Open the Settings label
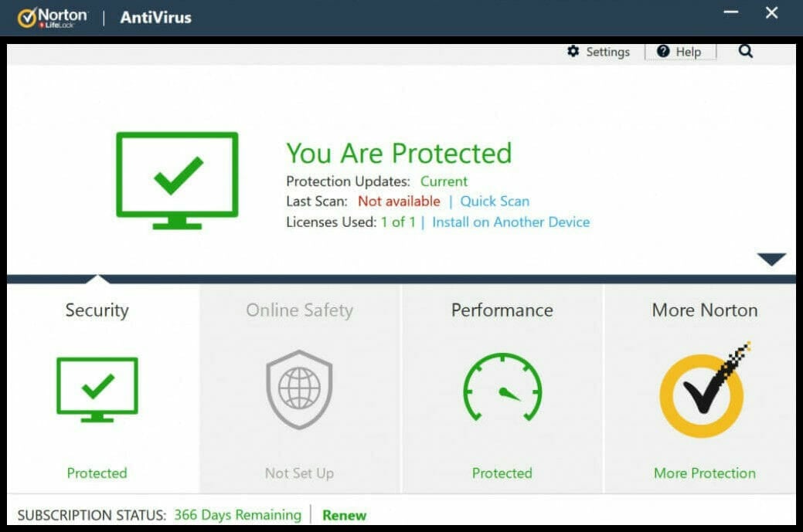 click(x=608, y=53)
